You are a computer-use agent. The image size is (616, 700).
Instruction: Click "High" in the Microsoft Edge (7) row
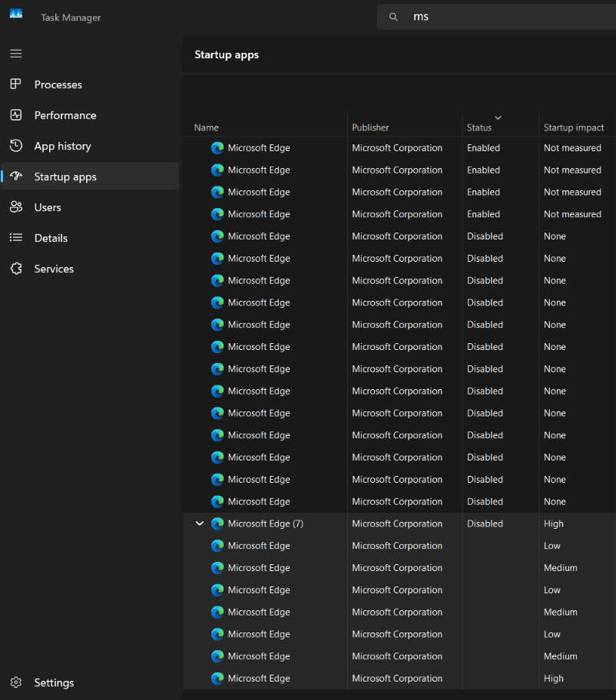(x=554, y=523)
